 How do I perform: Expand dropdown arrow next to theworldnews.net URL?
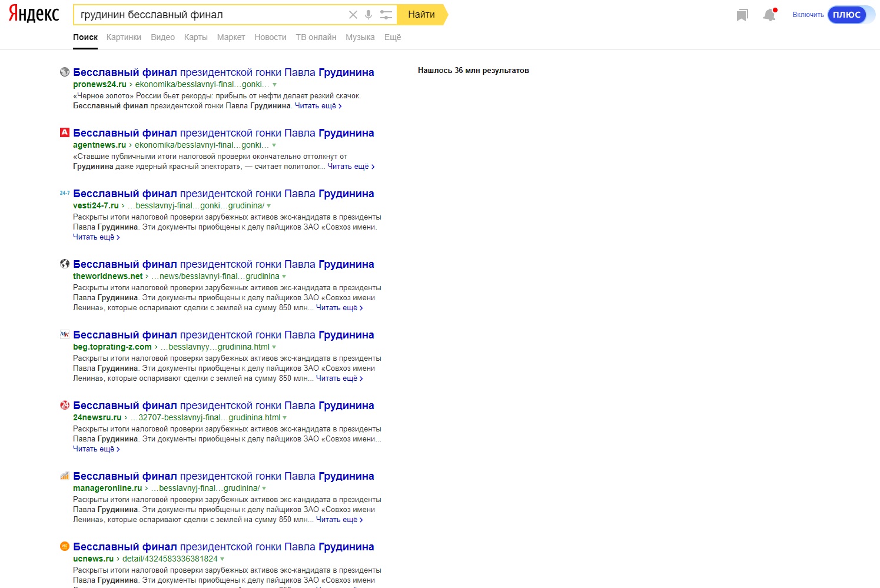pyautogui.click(x=284, y=277)
